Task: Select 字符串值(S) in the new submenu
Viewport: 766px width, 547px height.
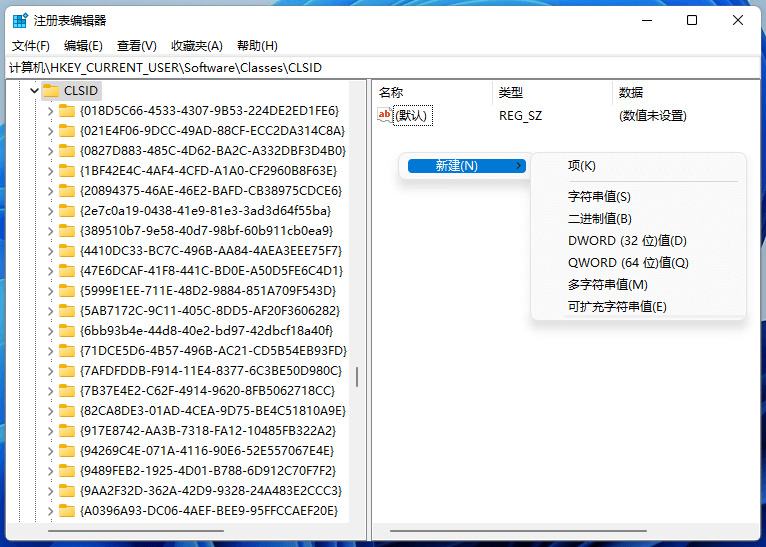Action: pyautogui.click(x=599, y=197)
